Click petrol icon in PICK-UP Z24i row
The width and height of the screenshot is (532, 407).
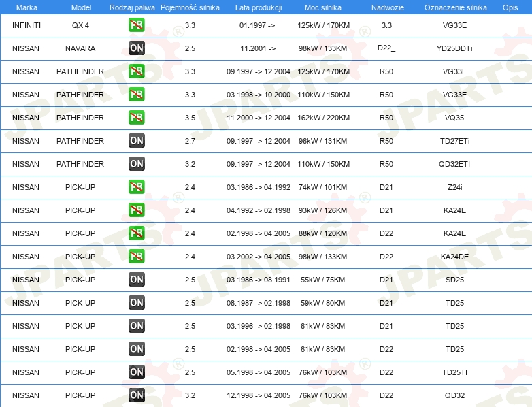click(x=136, y=187)
